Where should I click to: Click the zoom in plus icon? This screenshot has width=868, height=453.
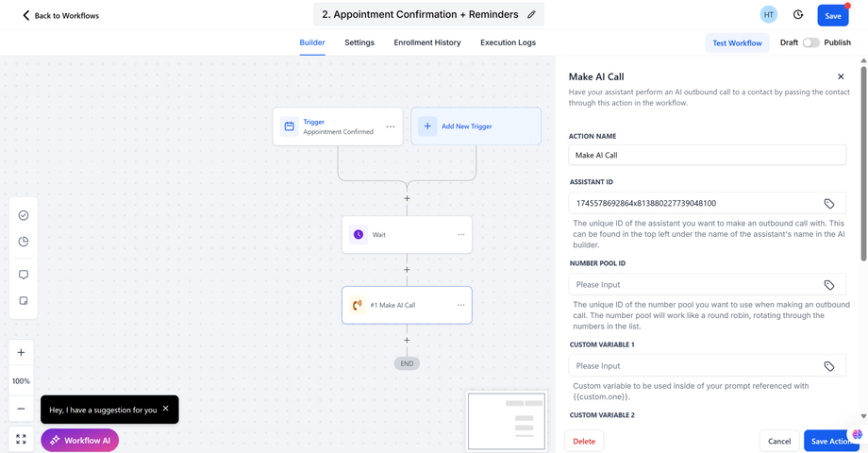[22, 353]
